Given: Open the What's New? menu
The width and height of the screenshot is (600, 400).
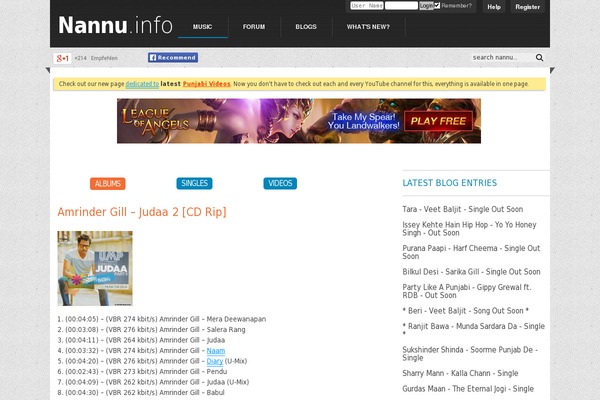Looking at the screenshot, I should click(368, 27).
